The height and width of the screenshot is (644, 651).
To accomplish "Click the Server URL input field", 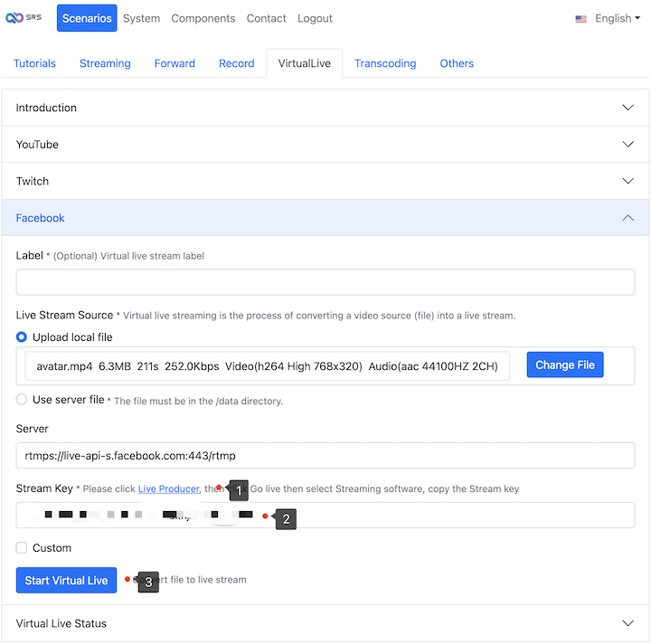I will (325, 456).
